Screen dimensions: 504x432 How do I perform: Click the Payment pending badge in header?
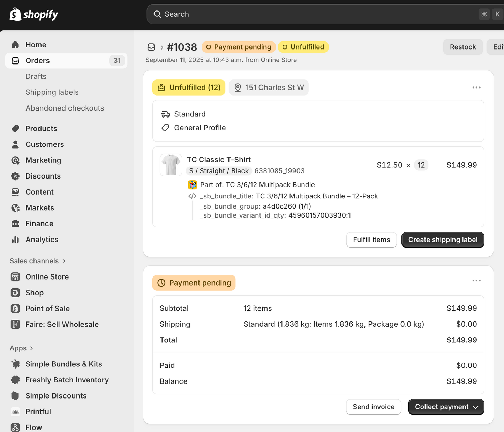pyautogui.click(x=239, y=47)
